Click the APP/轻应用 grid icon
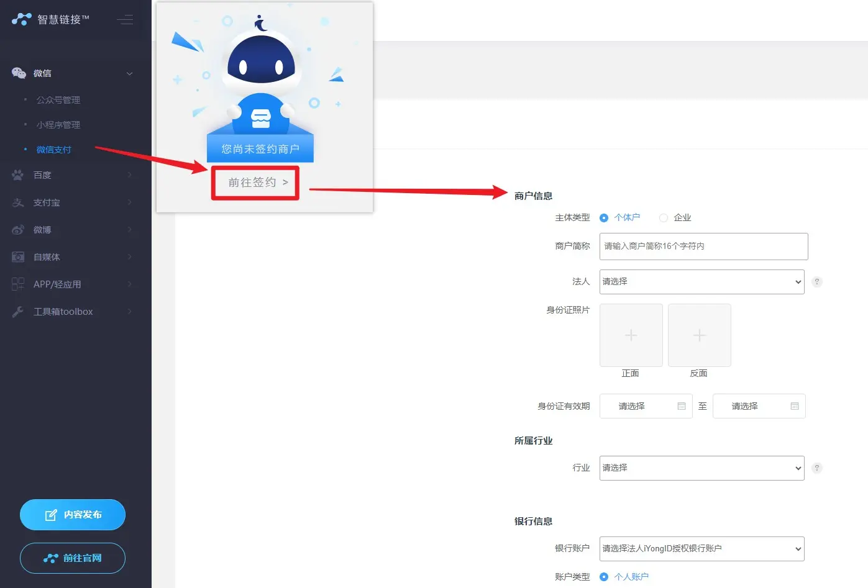This screenshot has width=868, height=588. click(x=18, y=284)
